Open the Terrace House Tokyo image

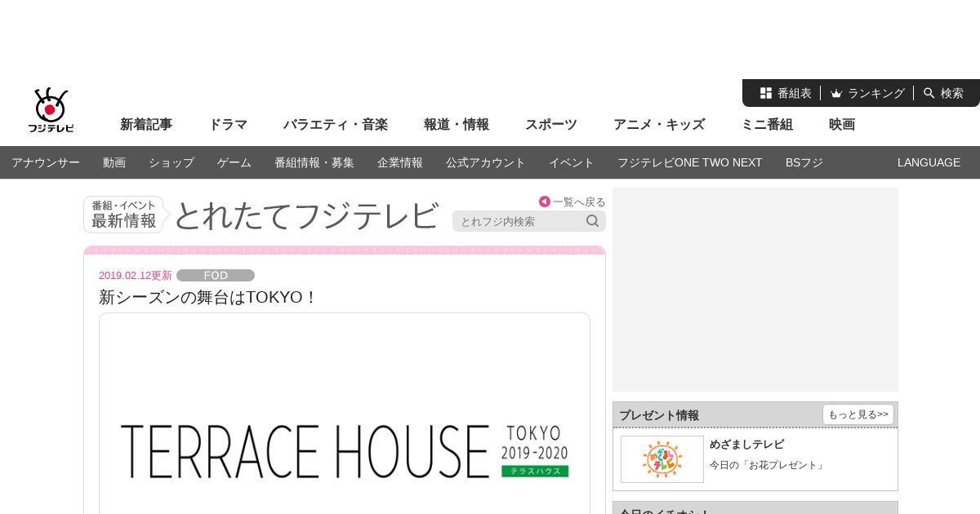coord(345,414)
